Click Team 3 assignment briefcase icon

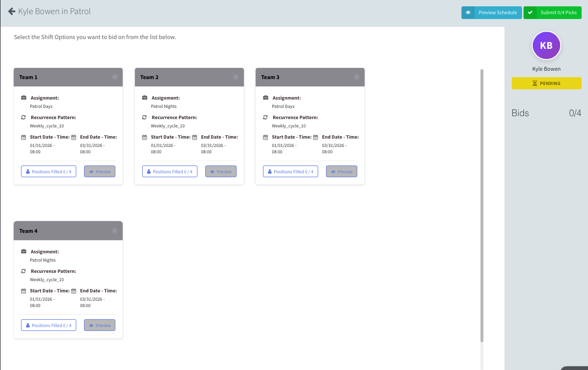pos(265,98)
